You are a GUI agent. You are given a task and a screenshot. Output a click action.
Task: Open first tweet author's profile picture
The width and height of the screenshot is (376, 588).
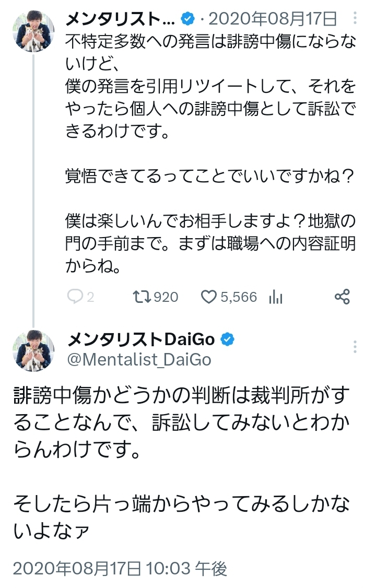pyautogui.click(x=33, y=31)
